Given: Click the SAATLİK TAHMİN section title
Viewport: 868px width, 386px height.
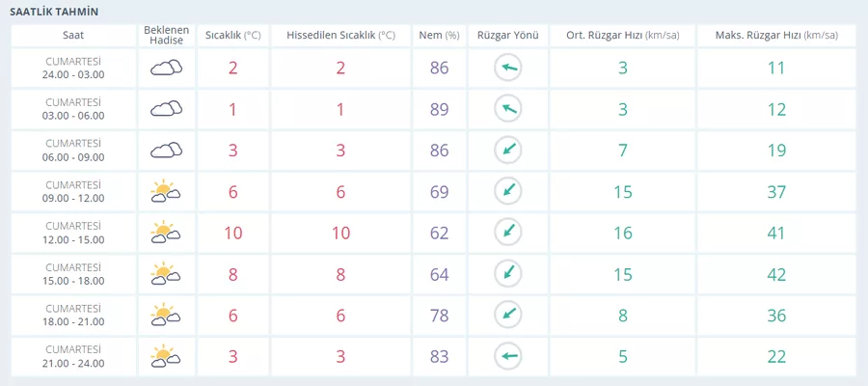Looking at the screenshot, I should point(54,12).
